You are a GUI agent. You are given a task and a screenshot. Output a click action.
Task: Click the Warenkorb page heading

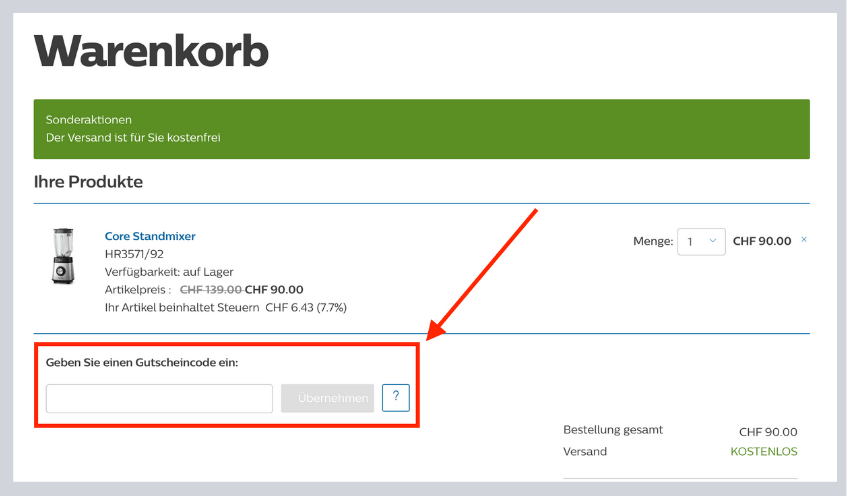click(151, 50)
